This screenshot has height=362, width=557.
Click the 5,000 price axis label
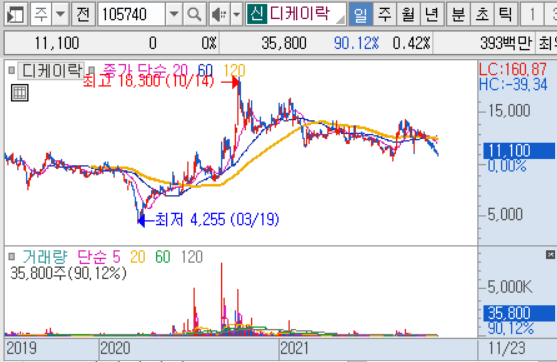[505, 214]
